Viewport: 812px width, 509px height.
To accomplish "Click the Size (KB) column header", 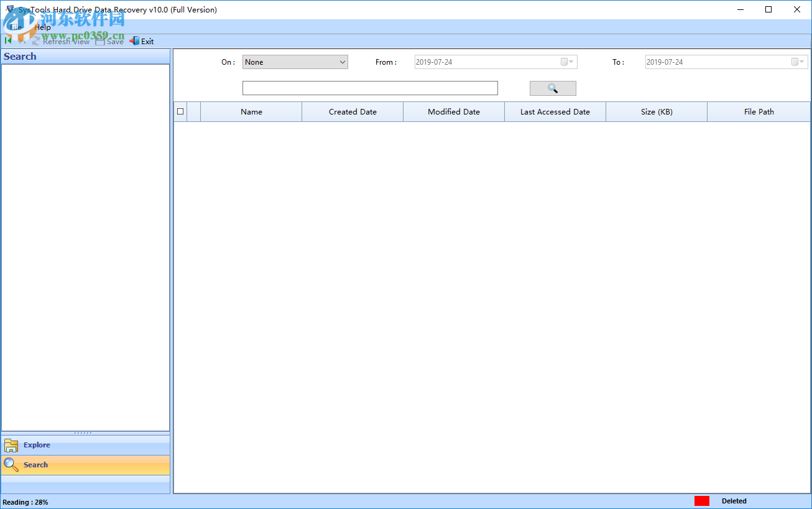I will tap(656, 111).
